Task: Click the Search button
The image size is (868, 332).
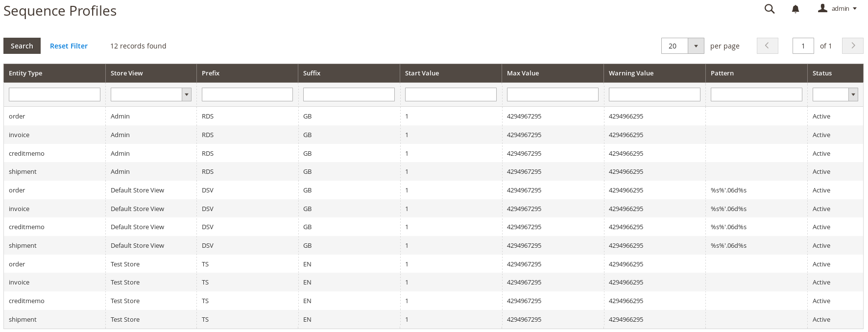Action: [x=22, y=46]
